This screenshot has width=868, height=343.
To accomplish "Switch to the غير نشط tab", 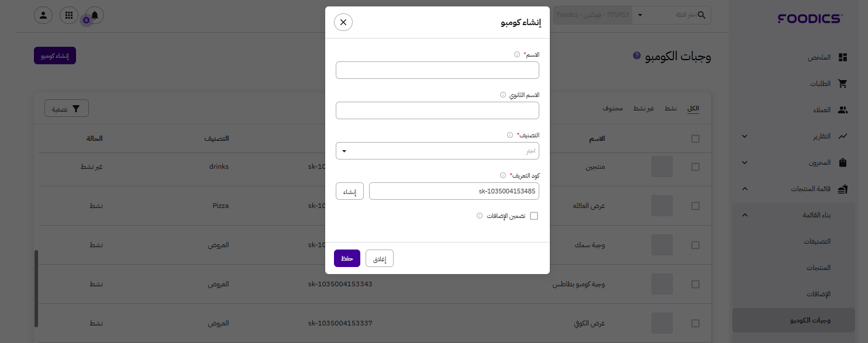I will tap(646, 109).
